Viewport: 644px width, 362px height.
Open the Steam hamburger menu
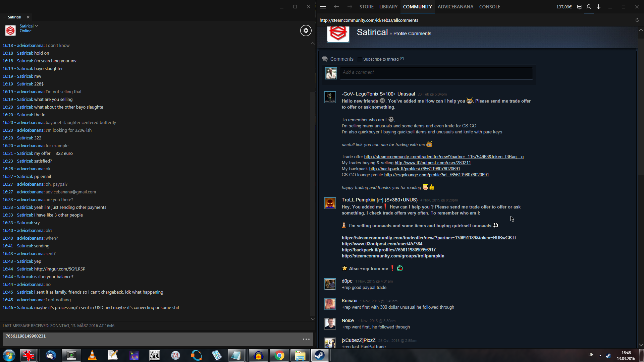323,7
